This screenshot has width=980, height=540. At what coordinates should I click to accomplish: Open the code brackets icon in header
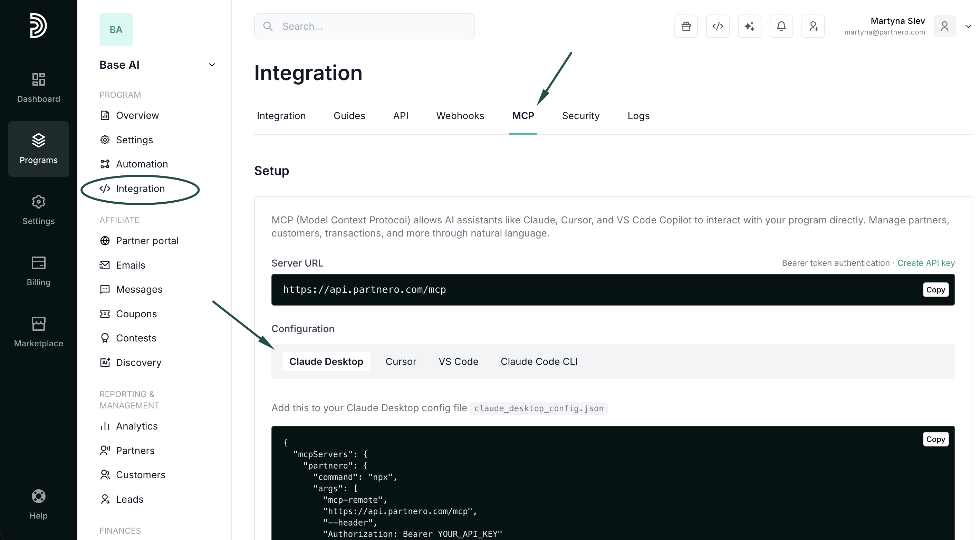718,26
